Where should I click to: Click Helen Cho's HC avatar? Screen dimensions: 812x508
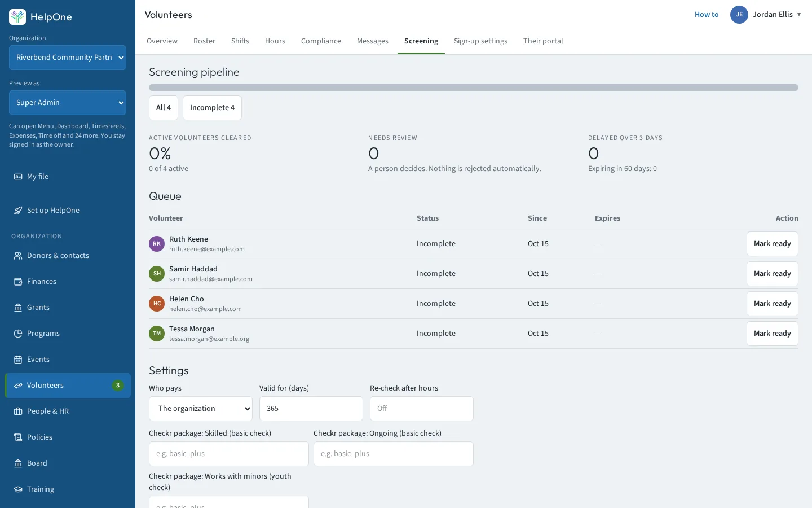tap(157, 304)
